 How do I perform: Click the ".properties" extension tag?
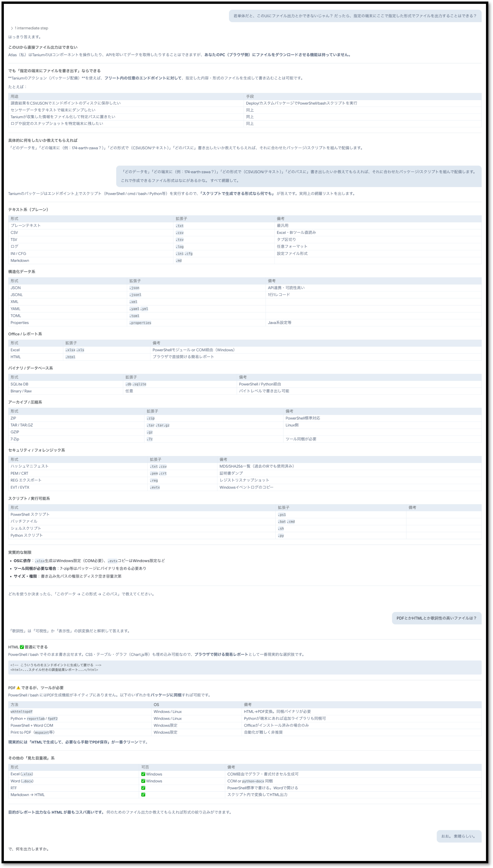(140, 323)
